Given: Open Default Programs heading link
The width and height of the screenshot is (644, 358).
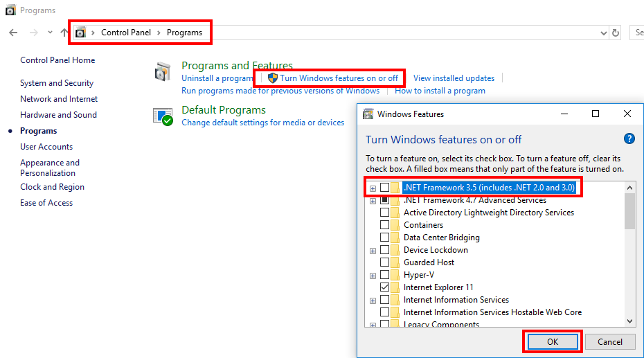Looking at the screenshot, I should pyautogui.click(x=224, y=109).
